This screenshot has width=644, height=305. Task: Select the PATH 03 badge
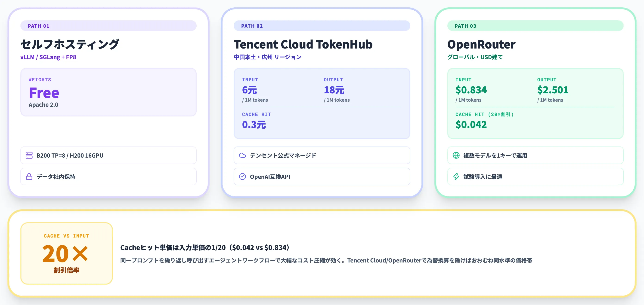click(535, 26)
